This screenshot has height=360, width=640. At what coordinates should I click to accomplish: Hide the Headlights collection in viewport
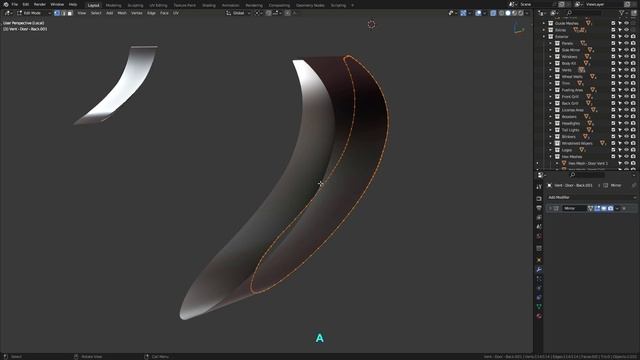click(x=627, y=123)
